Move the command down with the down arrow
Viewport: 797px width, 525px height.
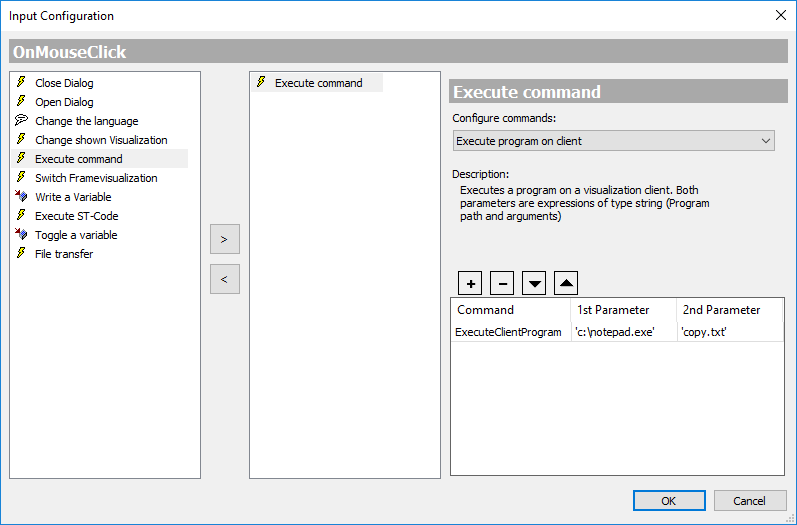click(x=534, y=283)
